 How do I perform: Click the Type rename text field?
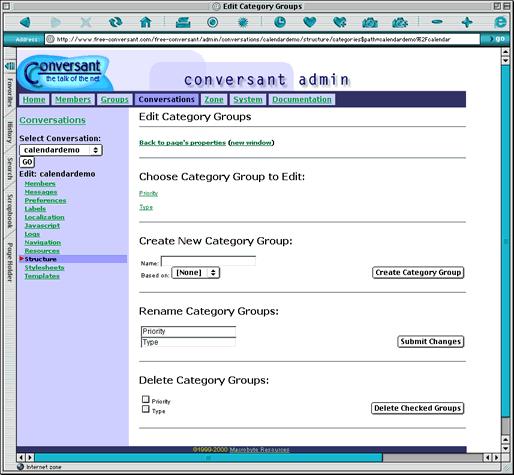pyautogui.click(x=189, y=342)
